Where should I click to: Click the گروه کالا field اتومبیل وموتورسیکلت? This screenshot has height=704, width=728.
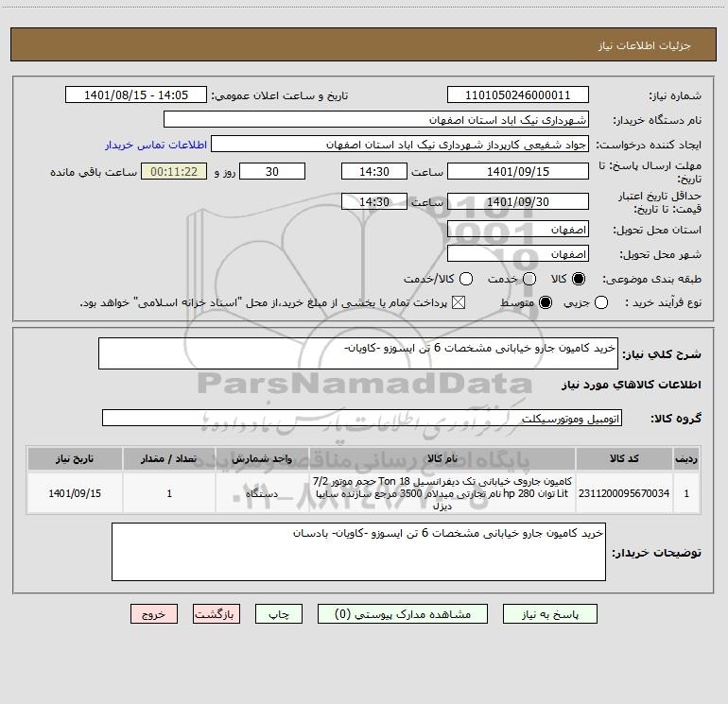click(362, 418)
